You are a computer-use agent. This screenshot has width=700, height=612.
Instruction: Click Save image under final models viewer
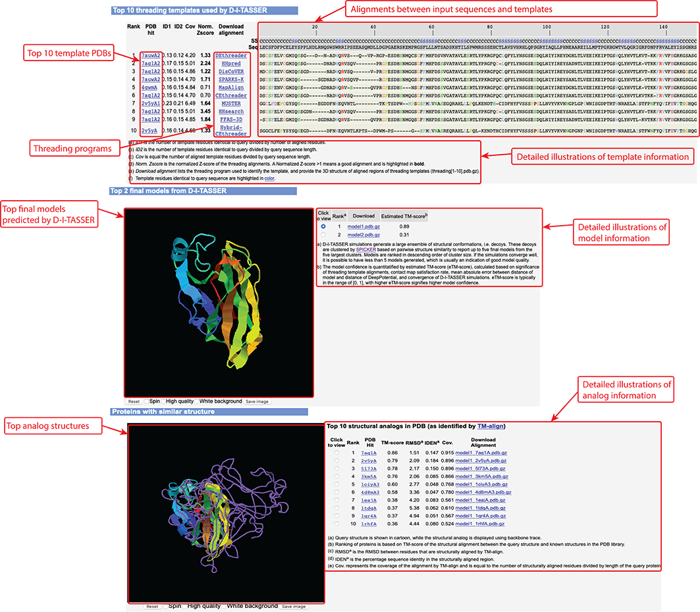[x=257, y=401]
